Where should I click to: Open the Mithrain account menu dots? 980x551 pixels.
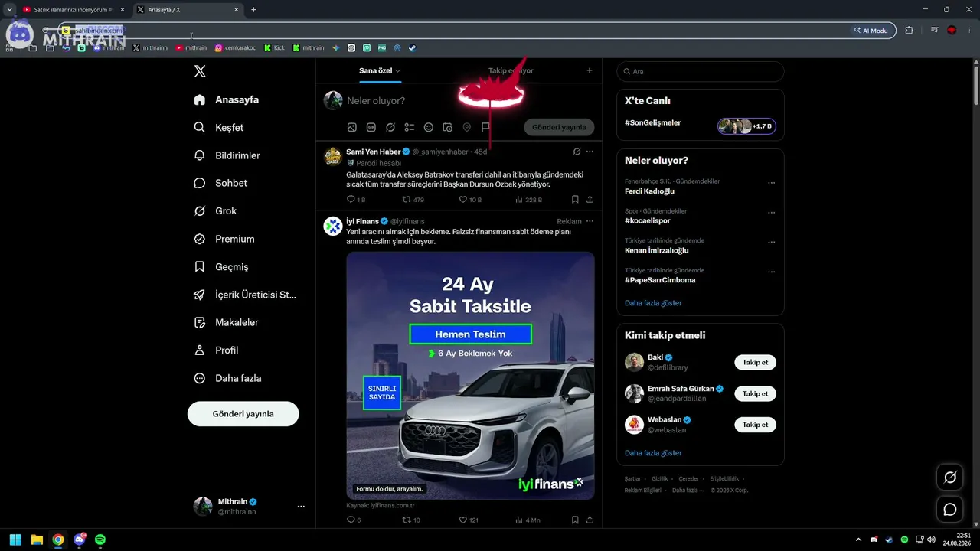tap(301, 507)
